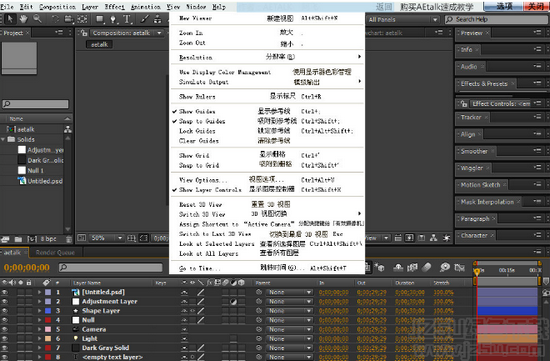
Task: Select the Clone Stamp tool
Action: (x=158, y=19)
